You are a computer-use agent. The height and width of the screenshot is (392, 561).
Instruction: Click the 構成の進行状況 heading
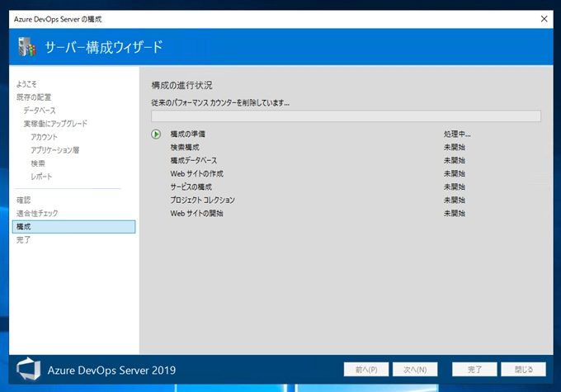tap(181, 85)
